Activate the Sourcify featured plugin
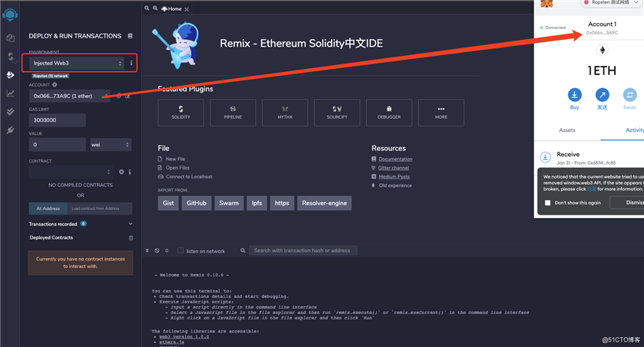 [x=337, y=113]
